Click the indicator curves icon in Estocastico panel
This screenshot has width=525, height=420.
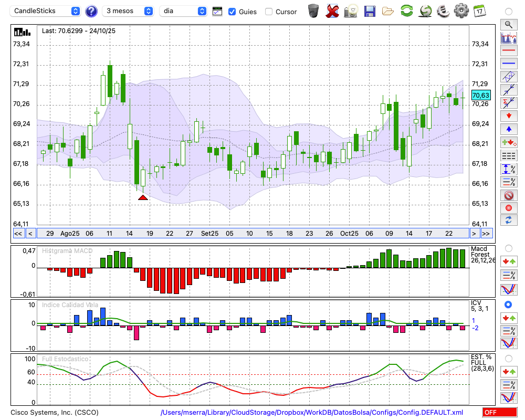509,397
